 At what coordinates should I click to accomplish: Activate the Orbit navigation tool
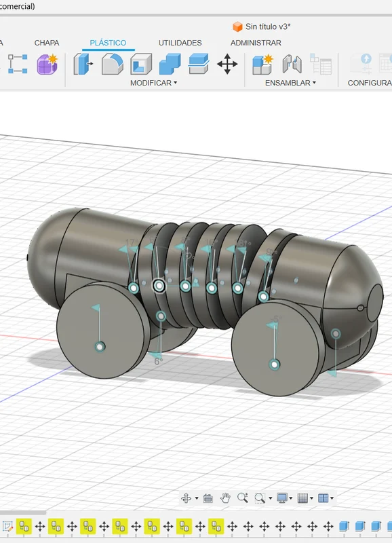click(x=186, y=498)
